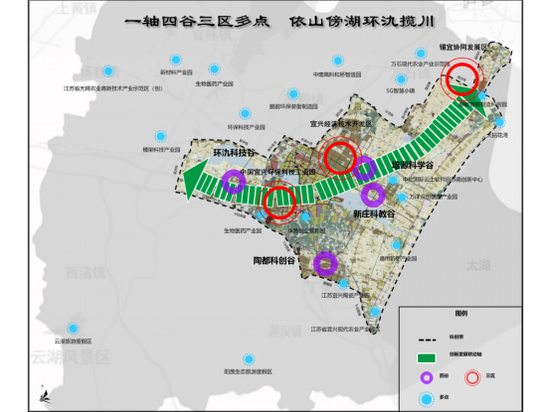Click the blue dot at 江苏省宜兴现代农业产业园区

click(375, 311)
